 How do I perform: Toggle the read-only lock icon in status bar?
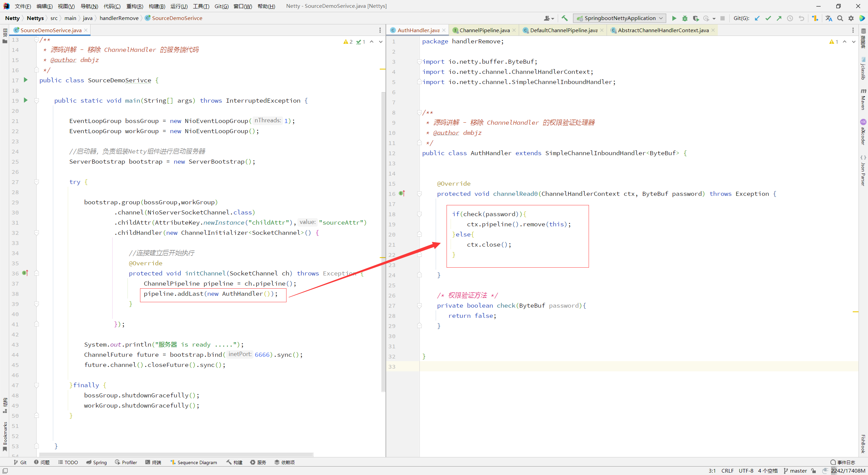click(x=814, y=471)
